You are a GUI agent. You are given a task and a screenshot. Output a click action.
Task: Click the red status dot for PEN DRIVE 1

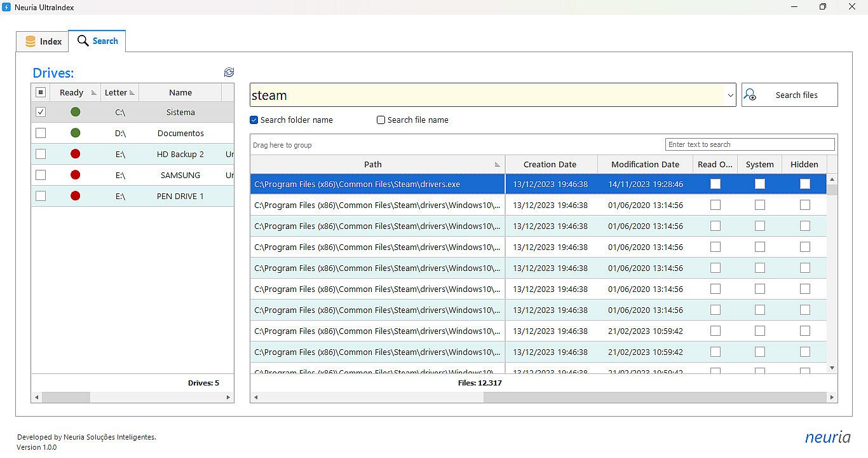pyautogui.click(x=76, y=196)
